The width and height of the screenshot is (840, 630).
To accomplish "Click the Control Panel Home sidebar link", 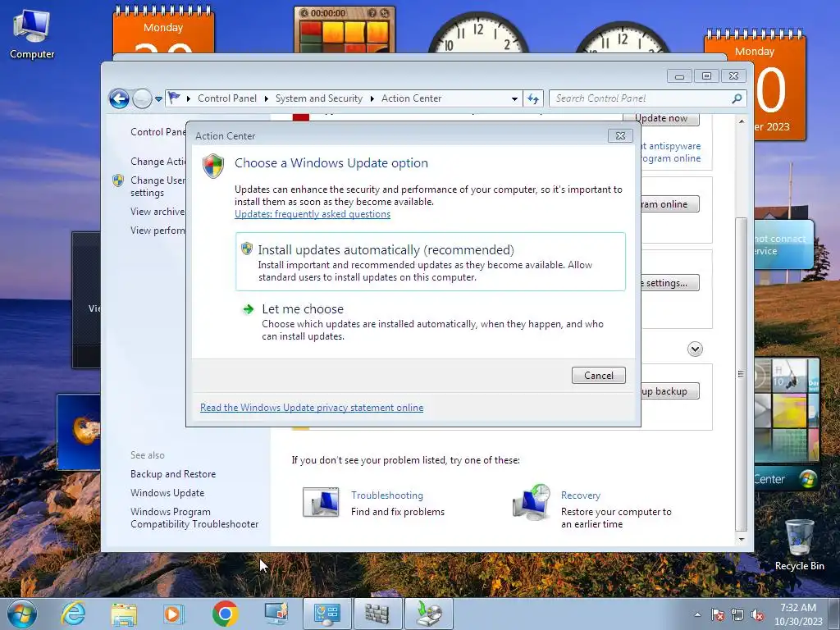I will [x=158, y=132].
